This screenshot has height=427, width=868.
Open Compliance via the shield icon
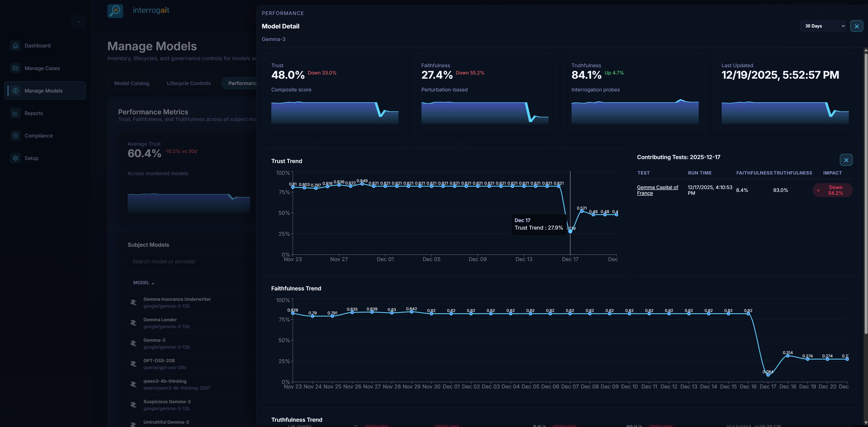15,135
